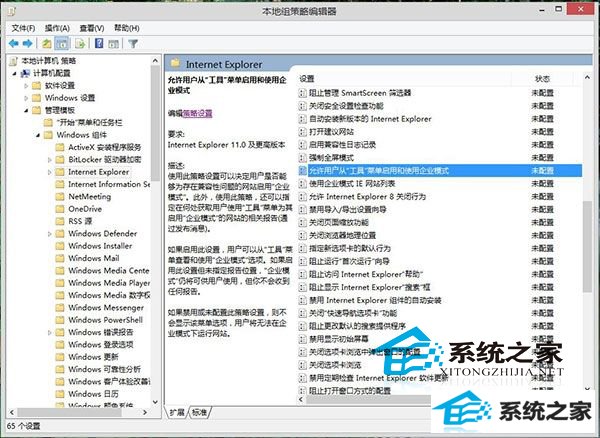The width and height of the screenshot is (600, 438).
Task: Click the Back arrow toolbar icon
Action: coord(14,44)
